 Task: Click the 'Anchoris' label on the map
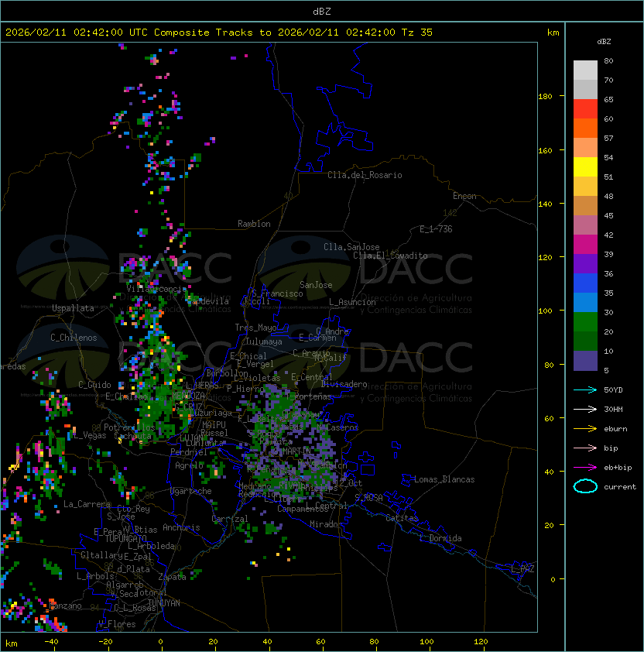181,527
